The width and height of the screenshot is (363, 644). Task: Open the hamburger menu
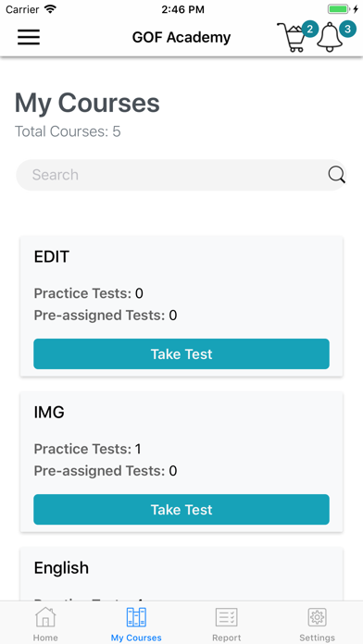click(29, 37)
